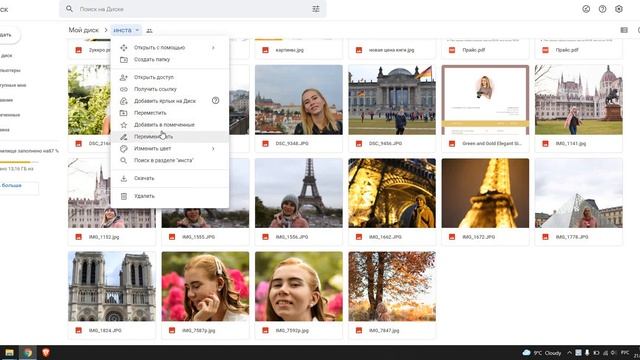Click the Поиск на Диске search field
This screenshot has height=360, width=640.
192,9
